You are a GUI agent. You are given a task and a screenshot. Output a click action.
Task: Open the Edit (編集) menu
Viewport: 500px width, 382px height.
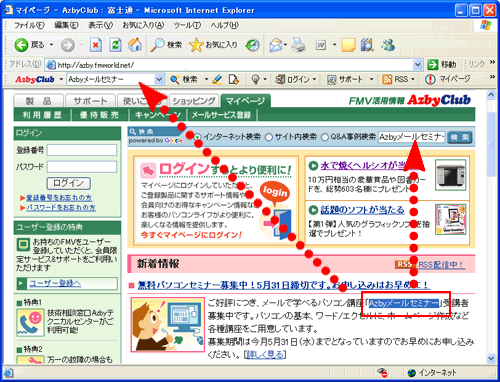click(x=66, y=25)
